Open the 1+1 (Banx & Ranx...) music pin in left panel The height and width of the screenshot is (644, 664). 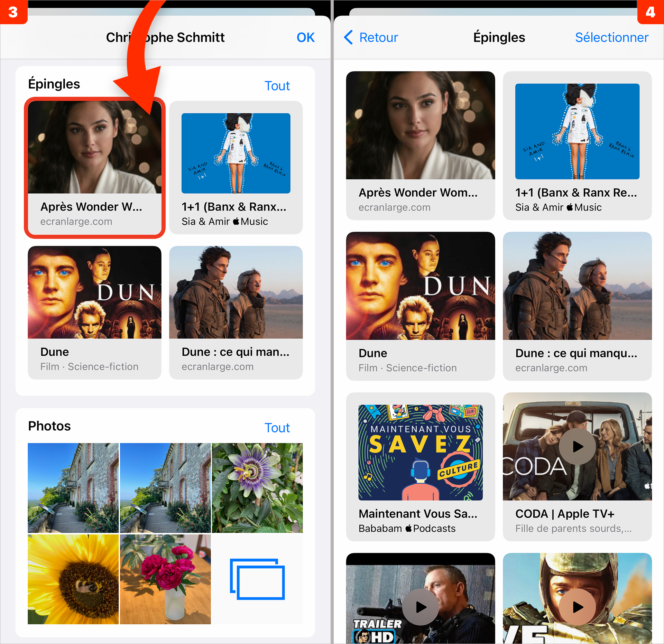pyautogui.click(x=236, y=168)
